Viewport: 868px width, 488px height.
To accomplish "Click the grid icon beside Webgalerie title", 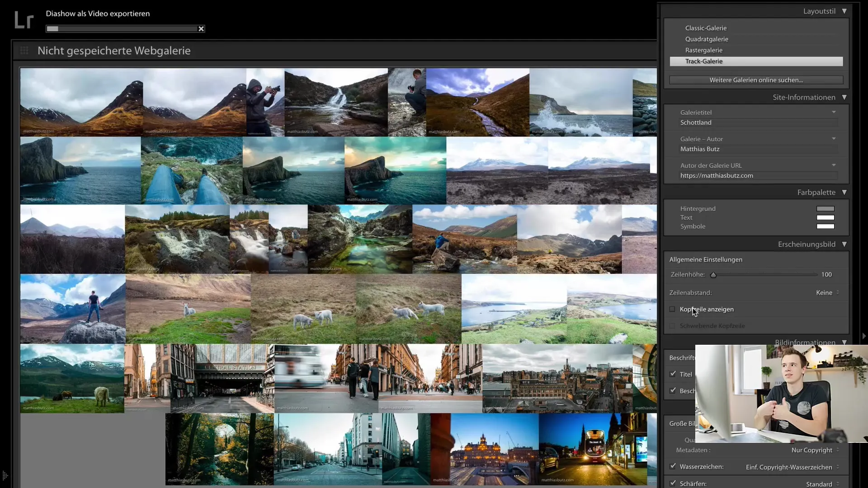I will [x=24, y=51].
